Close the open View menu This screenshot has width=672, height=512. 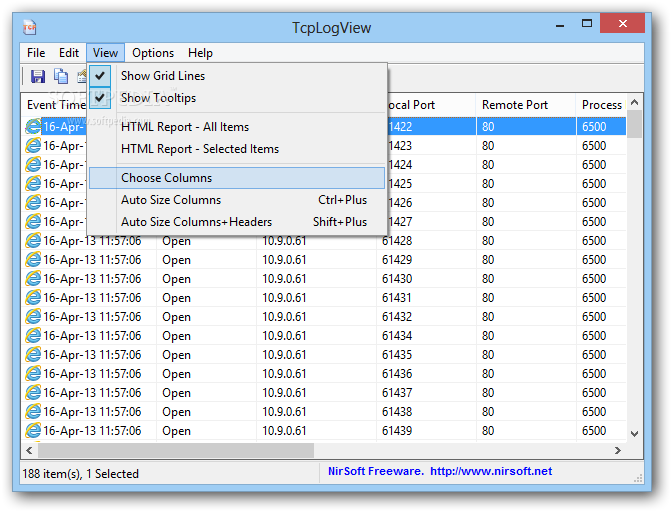pos(105,53)
